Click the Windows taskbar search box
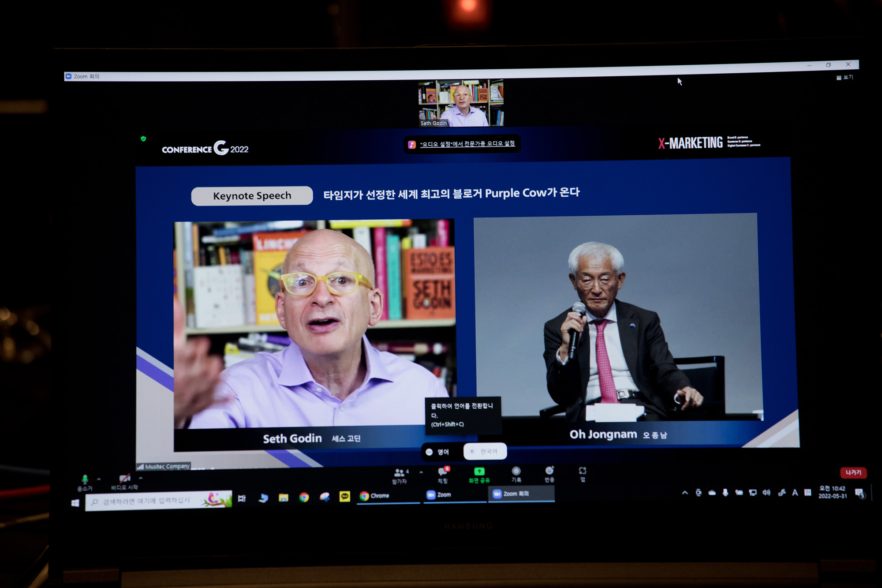 tap(158, 501)
